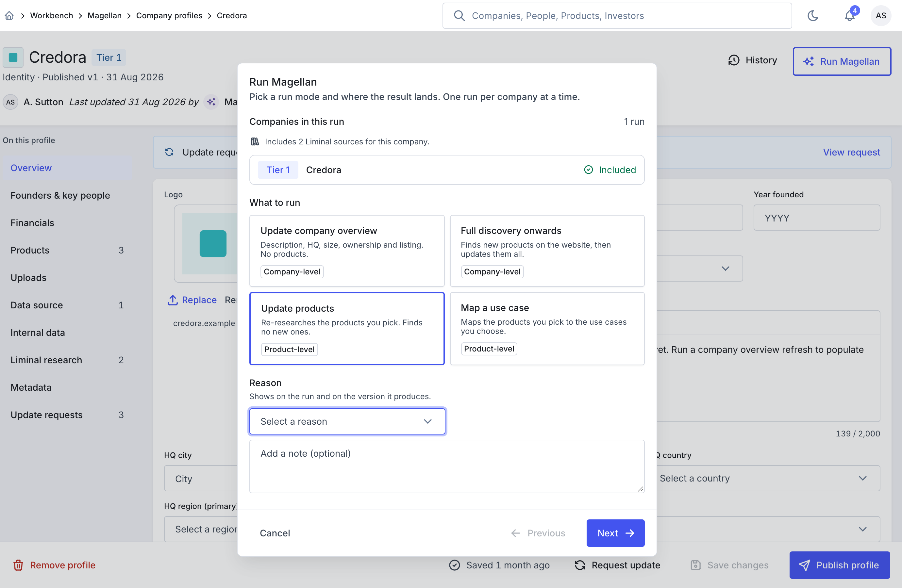Click the Next button

(615, 533)
